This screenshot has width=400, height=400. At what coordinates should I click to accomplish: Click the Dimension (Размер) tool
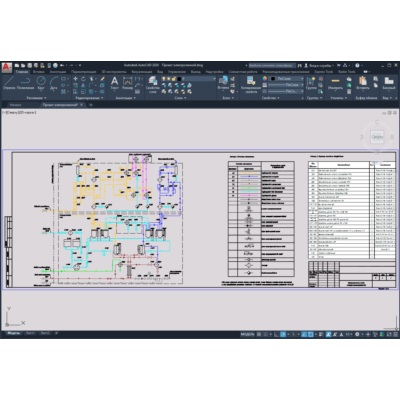click(127, 83)
